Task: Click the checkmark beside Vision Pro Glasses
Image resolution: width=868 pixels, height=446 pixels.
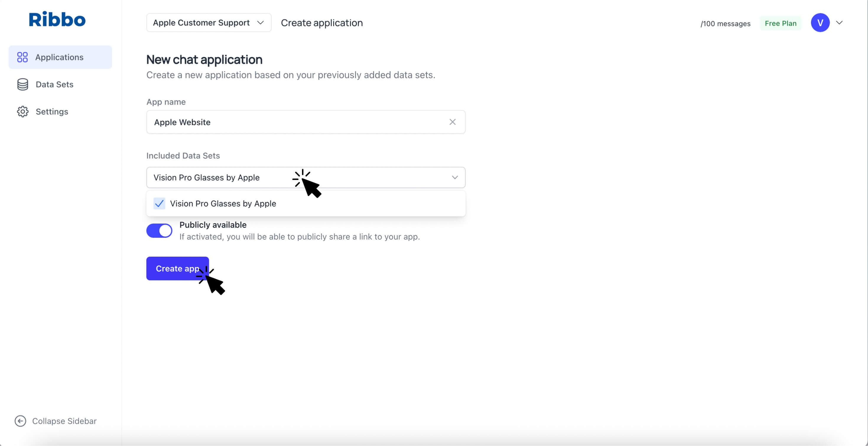Action: click(x=159, y=204)
